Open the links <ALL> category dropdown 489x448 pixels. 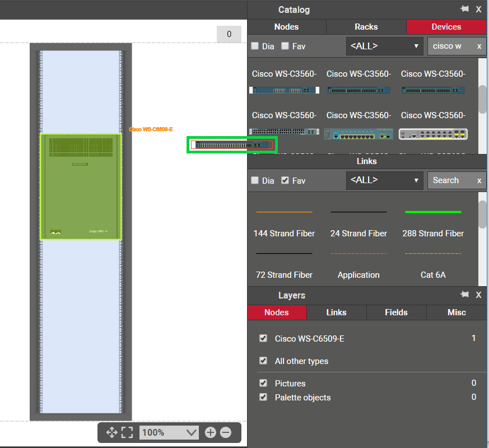tap(384, 180)
